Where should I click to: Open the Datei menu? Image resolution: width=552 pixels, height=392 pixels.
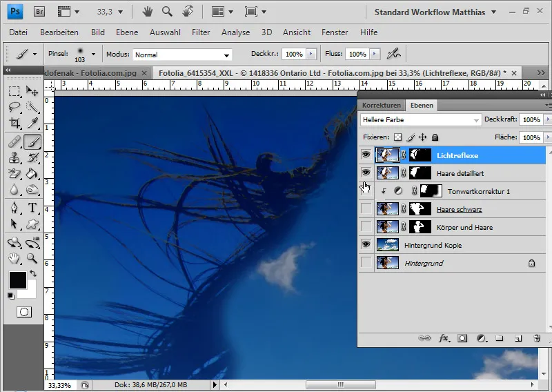click(x=19, y=32)
